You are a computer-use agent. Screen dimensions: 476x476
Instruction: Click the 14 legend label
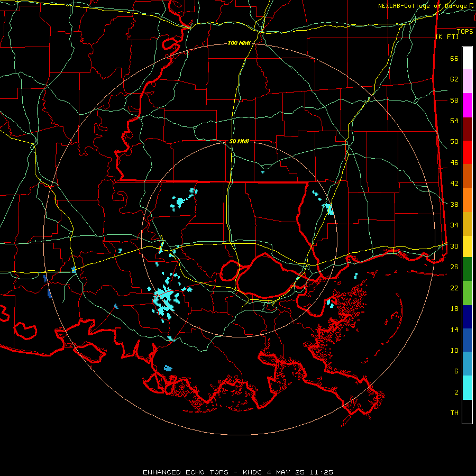tap(454, 329)
